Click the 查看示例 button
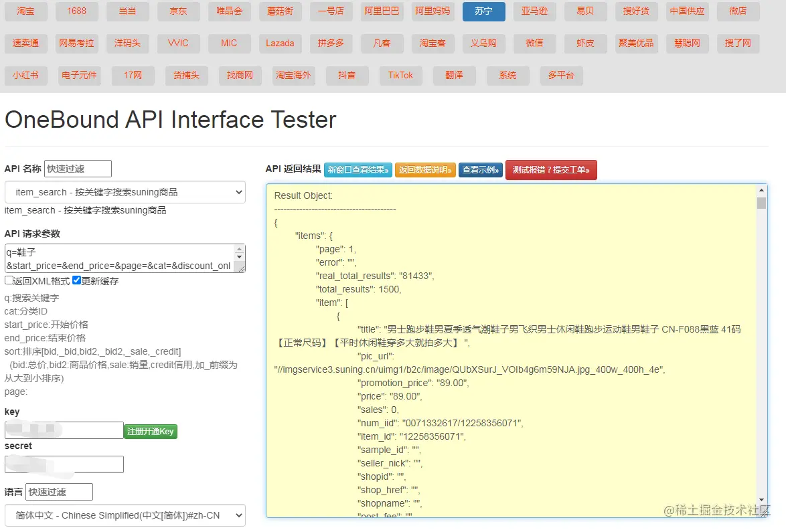The width and height of the screenshot is (786, 532). pyautogui.click(x=480, y=171)
